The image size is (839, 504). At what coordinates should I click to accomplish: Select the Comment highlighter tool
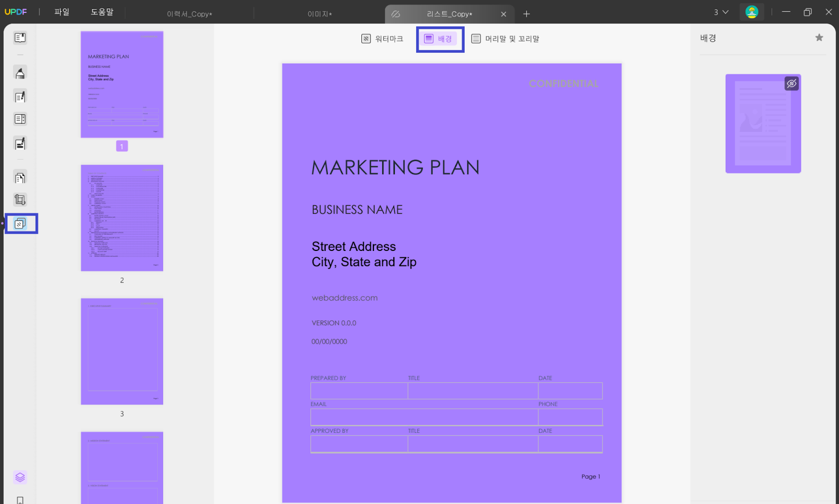click(x=20, y=73)
